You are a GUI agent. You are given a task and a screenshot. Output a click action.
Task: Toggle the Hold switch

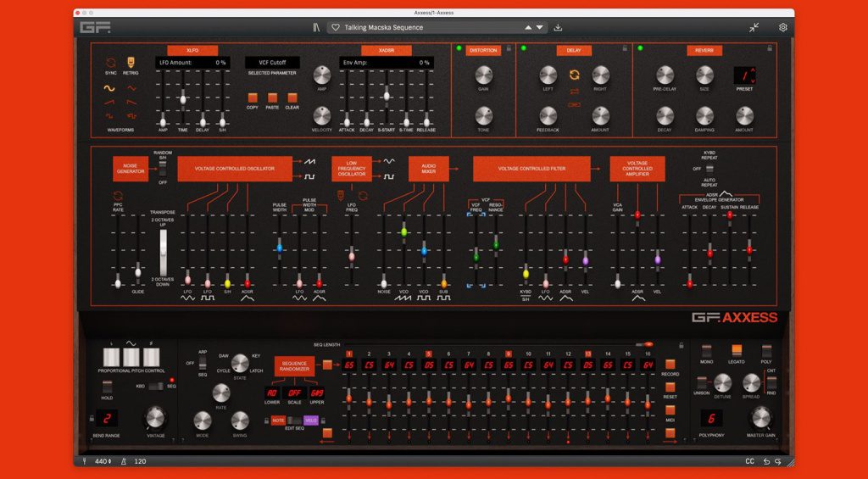[x=108, y=386]
